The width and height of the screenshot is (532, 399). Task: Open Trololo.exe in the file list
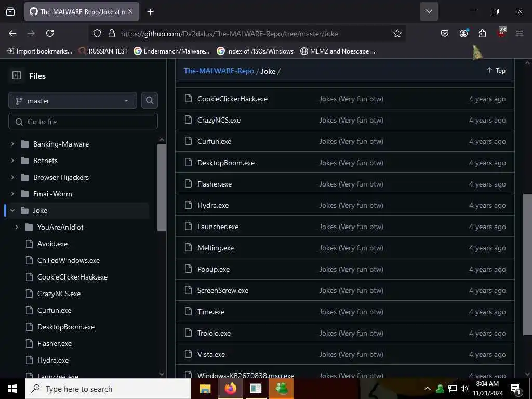pos(214,333)
